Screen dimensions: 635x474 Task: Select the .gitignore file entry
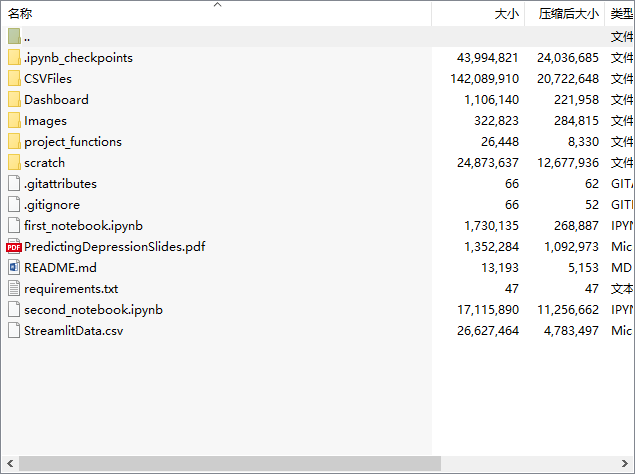click(x=52, y=204)
